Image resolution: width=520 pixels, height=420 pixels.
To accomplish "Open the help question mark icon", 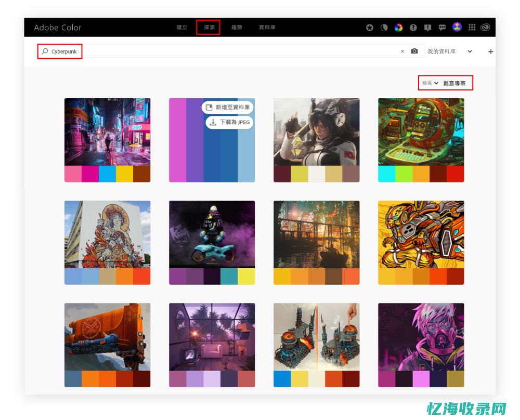I will [413, 28].
